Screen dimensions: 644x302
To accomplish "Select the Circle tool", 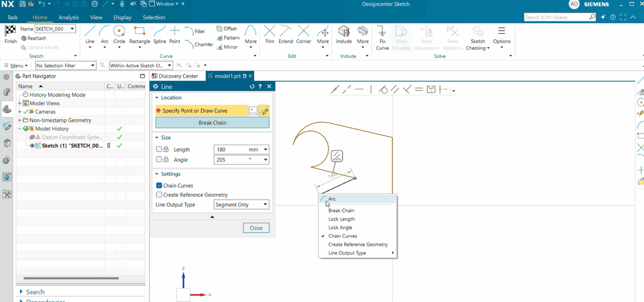I will click(x=119, y=37).
